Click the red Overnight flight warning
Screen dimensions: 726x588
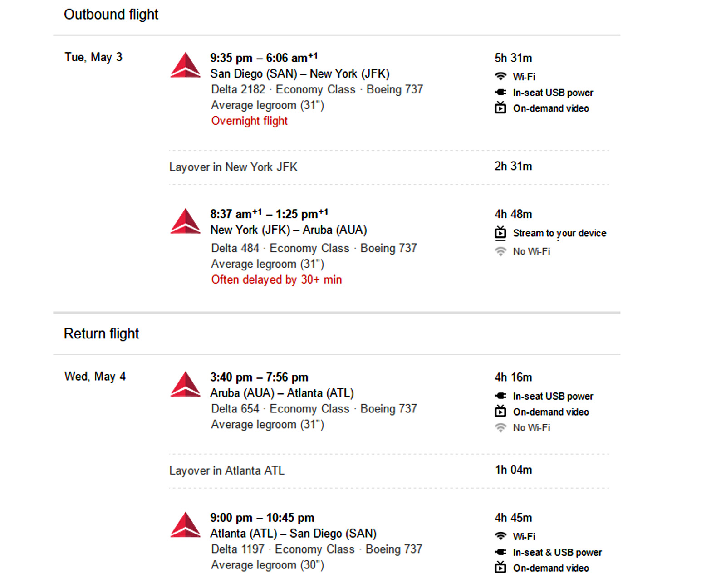click(x=249, y=121)
